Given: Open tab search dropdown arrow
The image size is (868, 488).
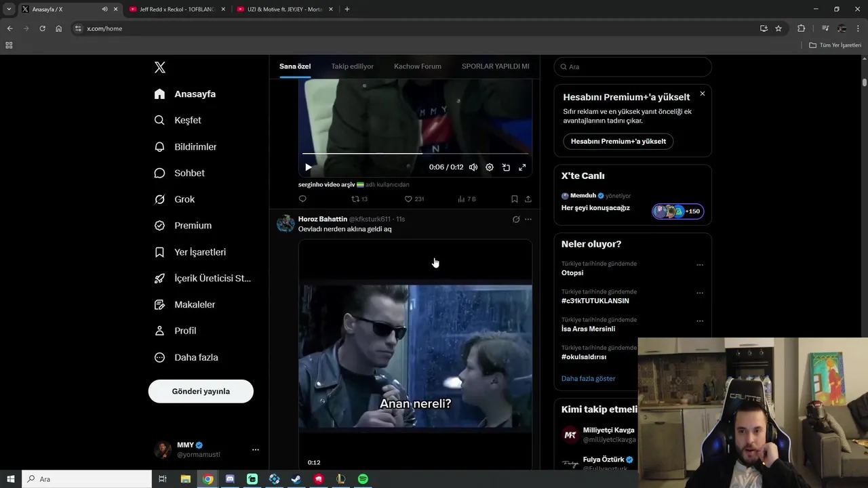Looking at the screenshot, I should (x=9, y=9).
